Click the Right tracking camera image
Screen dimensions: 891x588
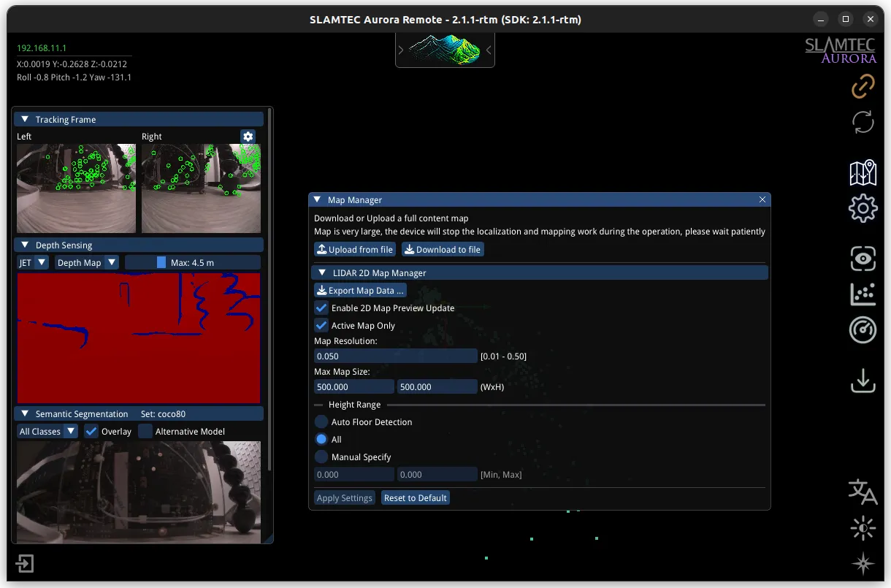[x=201, y=188]
